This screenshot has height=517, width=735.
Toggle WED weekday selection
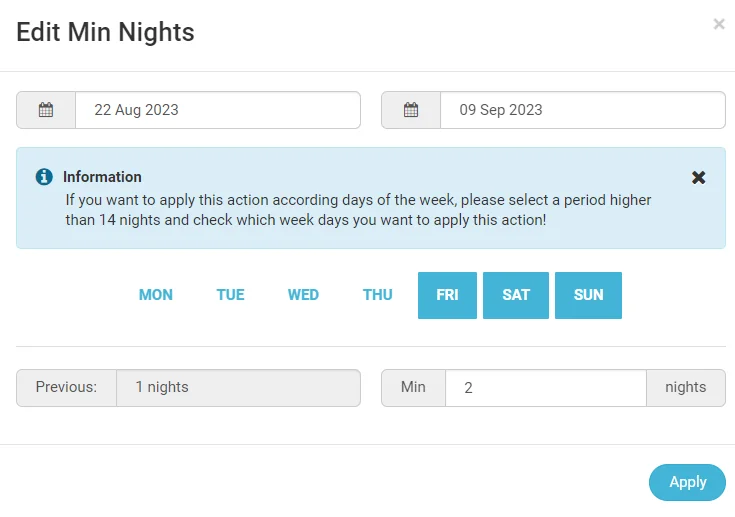pyautogui.click(x=303, y=295)
